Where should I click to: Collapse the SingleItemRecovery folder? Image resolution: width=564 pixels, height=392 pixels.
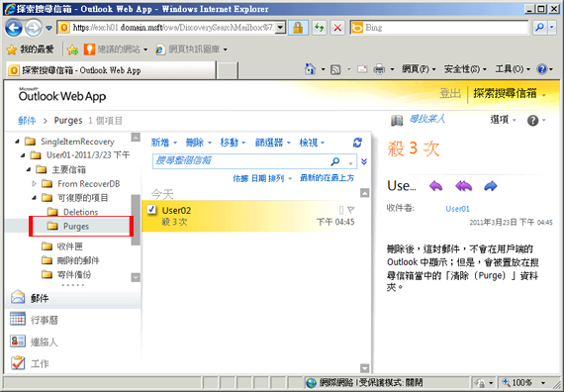(x=17, y=142)
